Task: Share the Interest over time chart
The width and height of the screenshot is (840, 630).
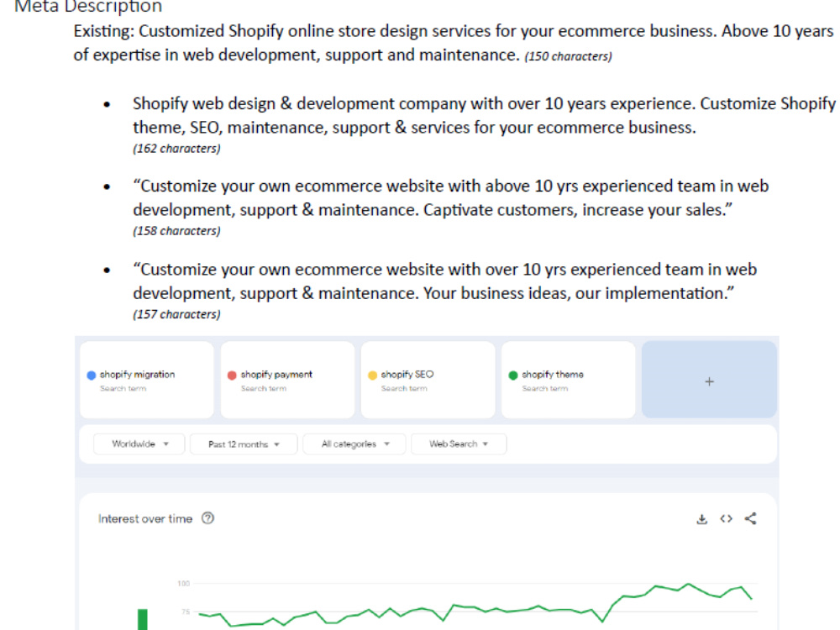Action: [x=750, y=518]
